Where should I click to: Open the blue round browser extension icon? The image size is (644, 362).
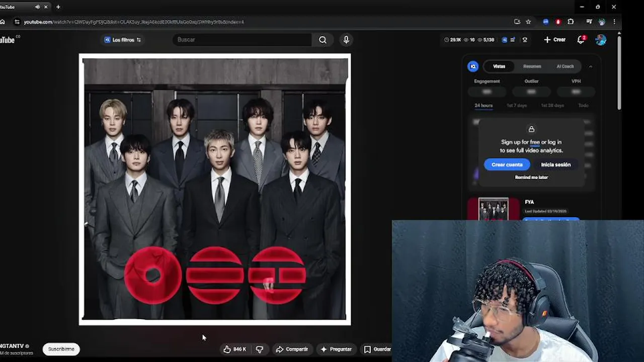[x=546, y=22]
